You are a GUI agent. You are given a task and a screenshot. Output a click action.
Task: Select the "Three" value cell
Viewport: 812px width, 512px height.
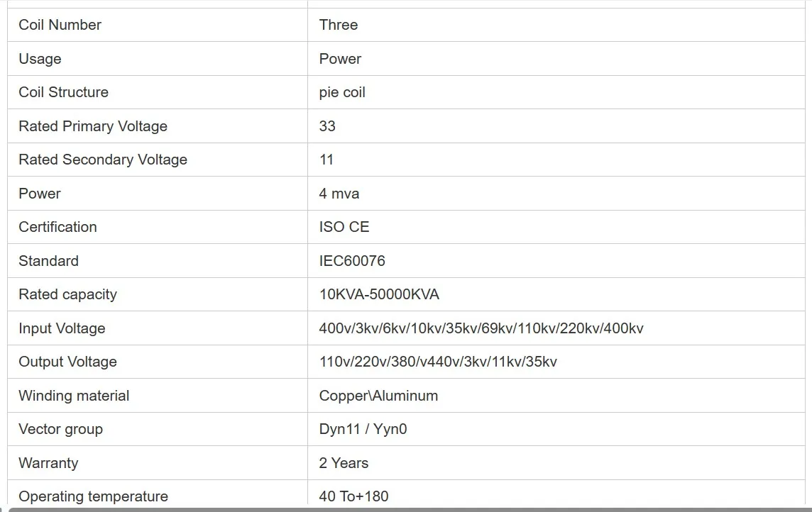pos(339,25)
